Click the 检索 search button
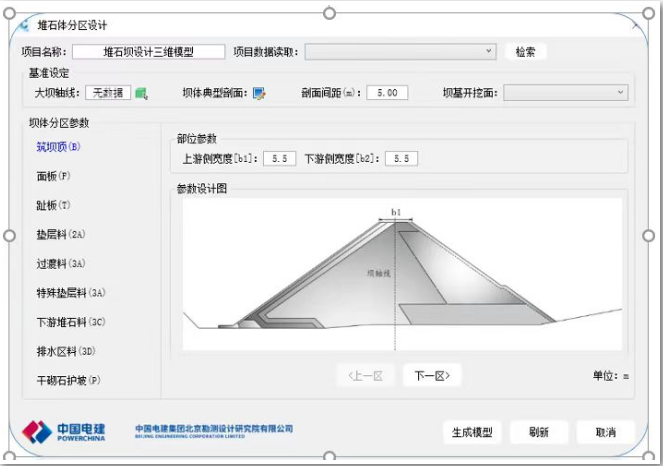The height and width of the screenshot is (466, 663). (x=525, y=52)
